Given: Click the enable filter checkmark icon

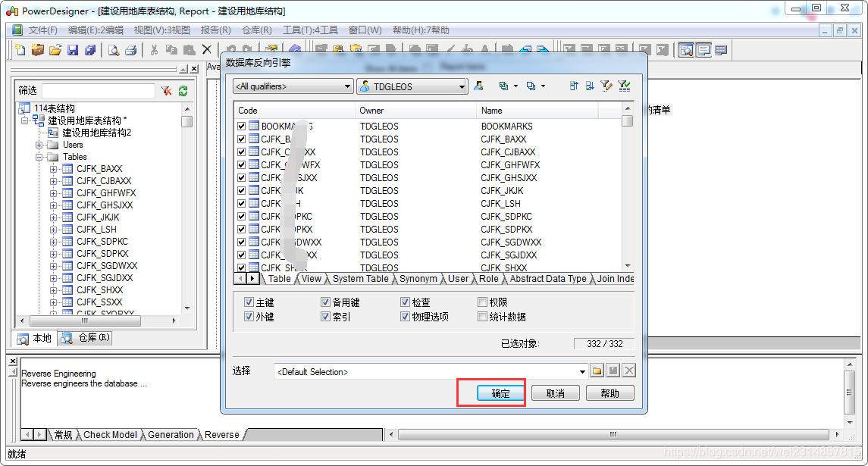Looking at the screenshot, I should [x=625, y=86].
